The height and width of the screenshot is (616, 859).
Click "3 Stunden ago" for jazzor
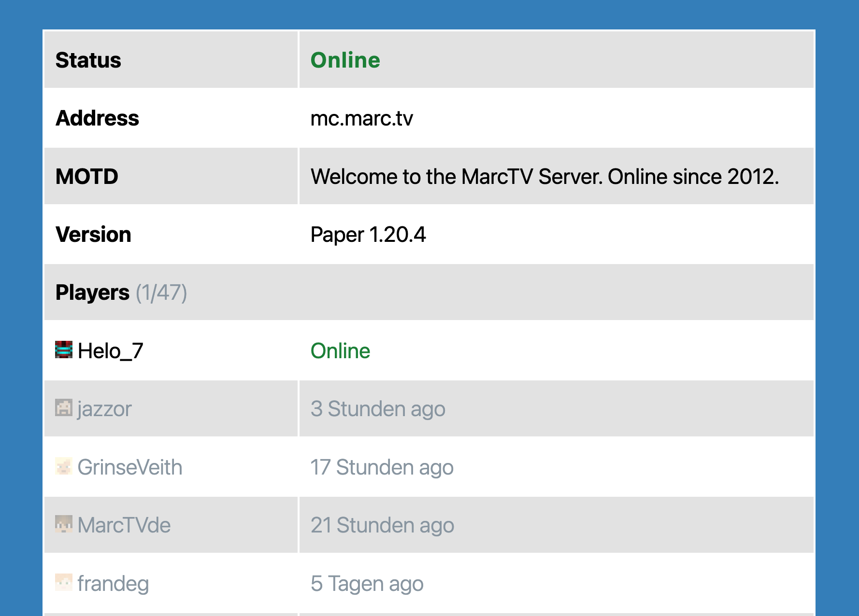[x=378, y=409]
